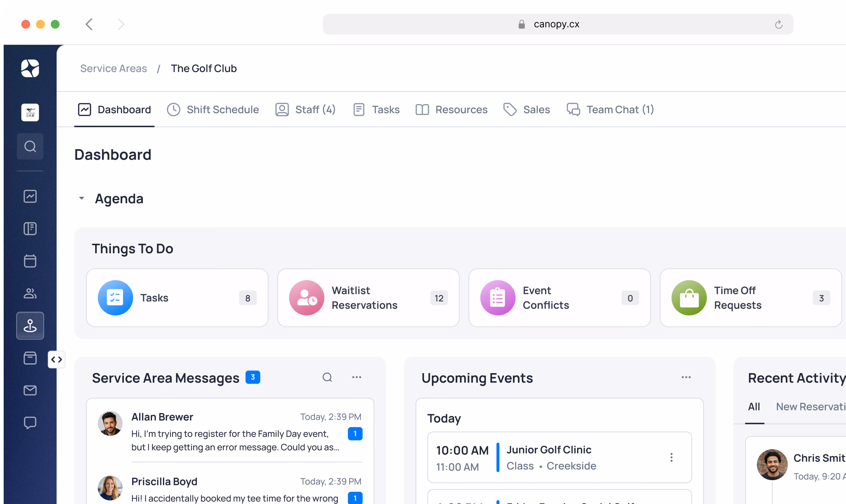Open Service Area Messages more options menu

click(x=357, y=377)
